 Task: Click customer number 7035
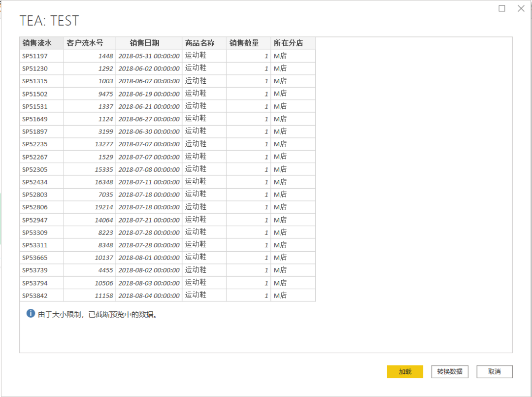90,195
